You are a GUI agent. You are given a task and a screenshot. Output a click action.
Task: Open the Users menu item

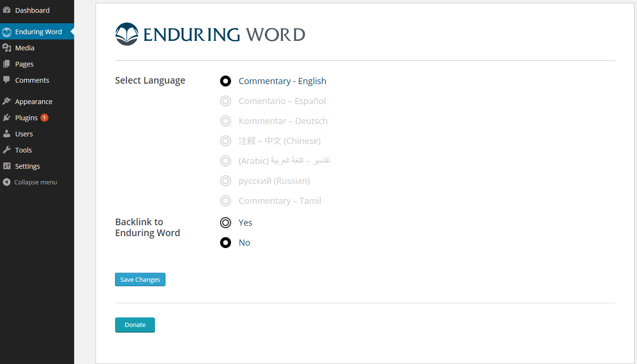tap(37, 134)
